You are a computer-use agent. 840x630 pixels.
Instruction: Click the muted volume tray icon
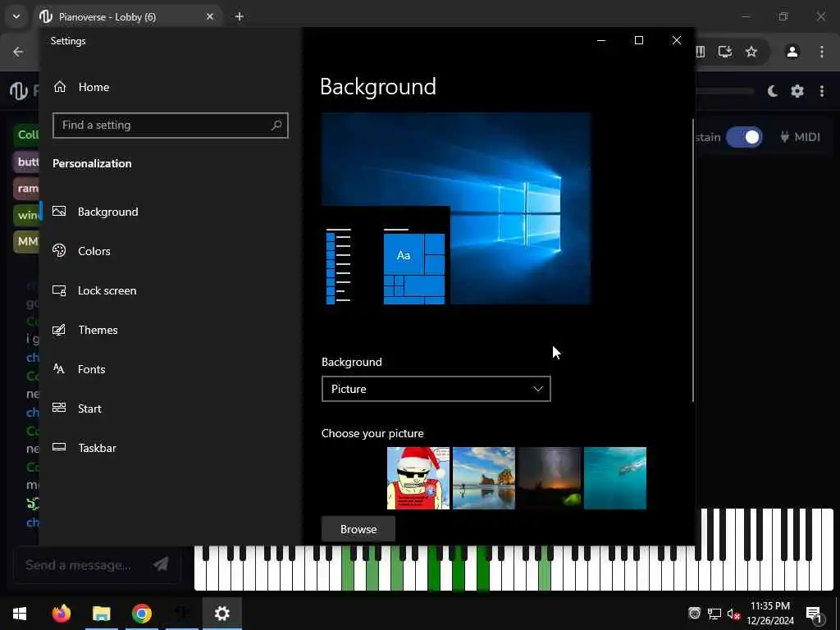[733, 614]
